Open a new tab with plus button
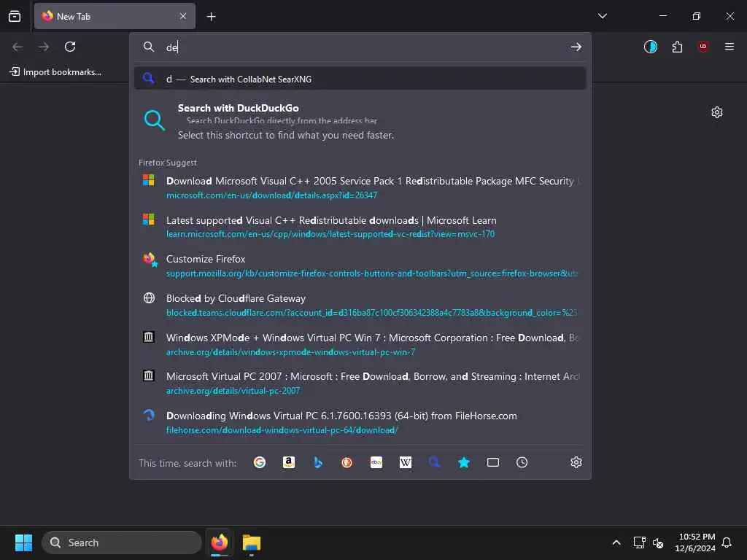The image size is (747, 560). pos(211,17)
